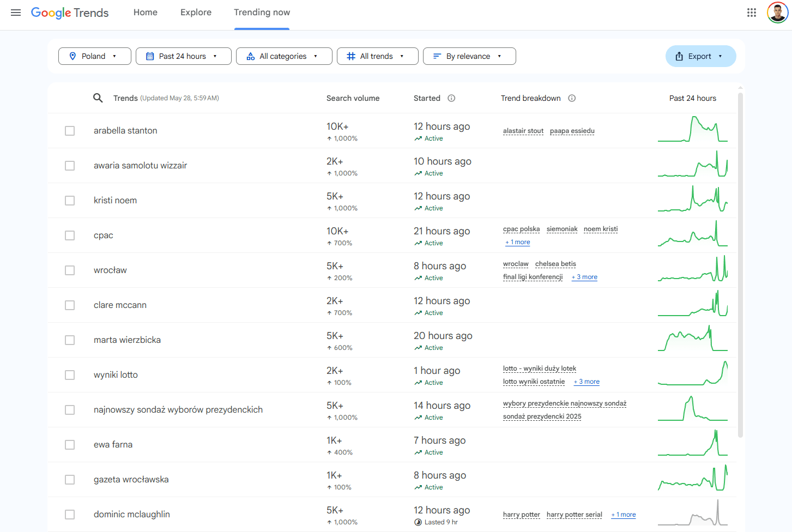The width and height of the screenshot is (792, 532).
Task: Select the arabella stanton checkbox
Action: pyautogui.click(x=70, y=131)
